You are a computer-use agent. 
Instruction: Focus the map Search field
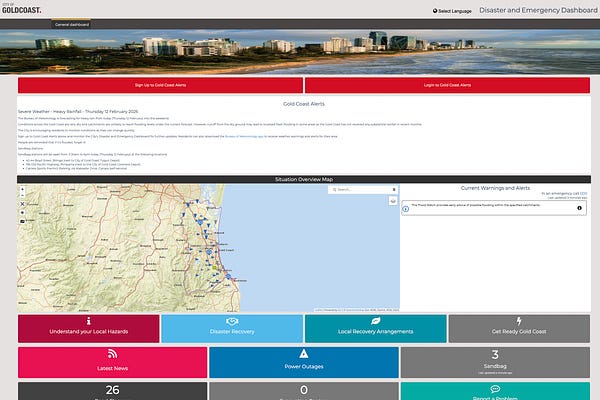click(x=363, y=190)
